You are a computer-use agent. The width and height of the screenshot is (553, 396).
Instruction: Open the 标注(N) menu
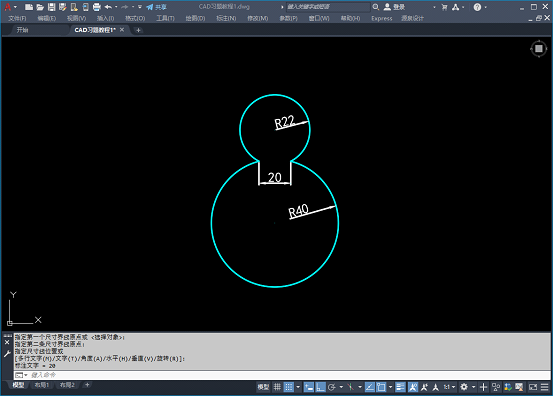[226, 18]
